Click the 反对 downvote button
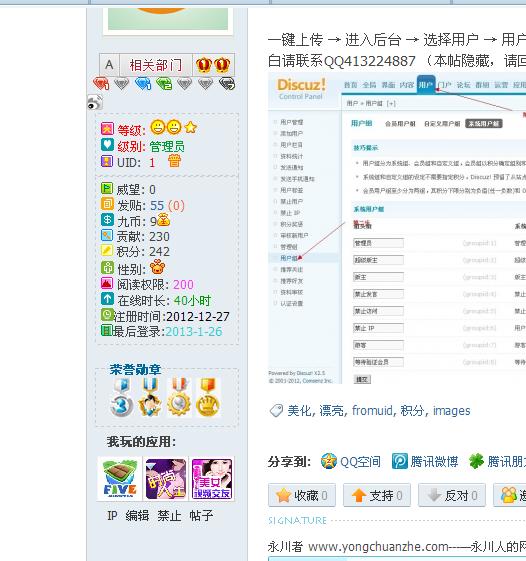Screen dimensions: 526x561 pyautogui.click(x=452, y=495)
